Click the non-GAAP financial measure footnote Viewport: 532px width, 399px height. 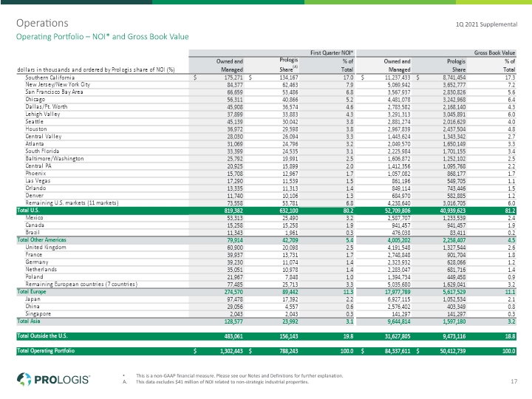[x=239, y=375]
